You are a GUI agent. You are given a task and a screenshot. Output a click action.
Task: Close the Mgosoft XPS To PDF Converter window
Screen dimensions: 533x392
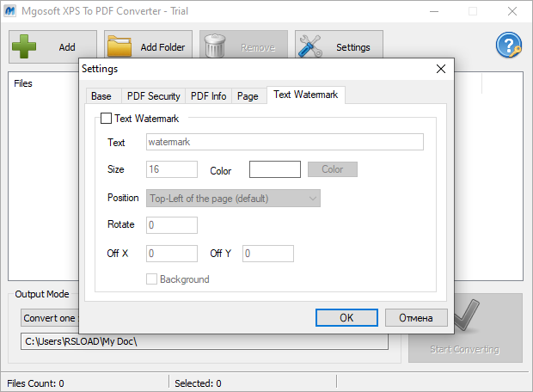512,11
